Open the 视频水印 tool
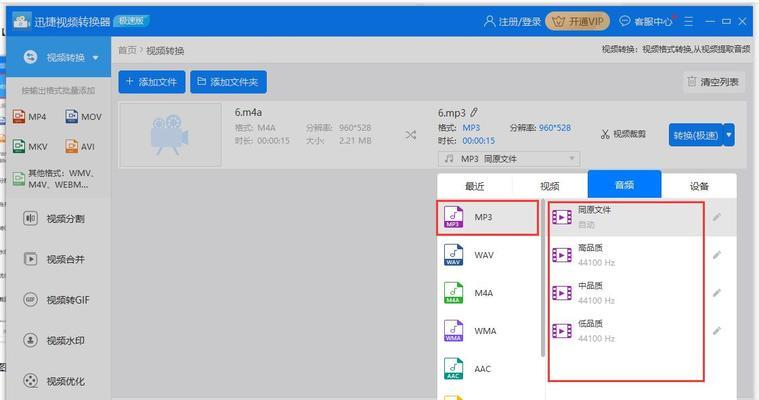Image resolution: width=759 pixels, height=400 pixels. point(54,341)
